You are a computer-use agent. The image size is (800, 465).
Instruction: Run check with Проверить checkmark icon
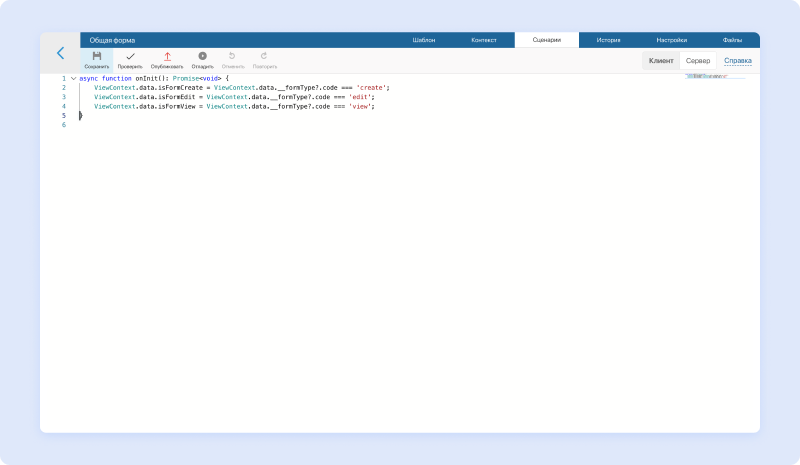(x=130, y=57)
